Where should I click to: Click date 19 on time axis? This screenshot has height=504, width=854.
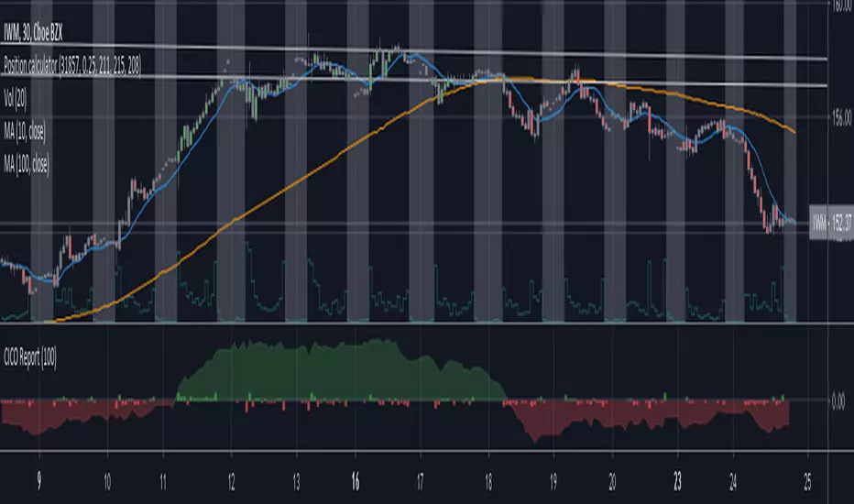[x=553, y=482]
